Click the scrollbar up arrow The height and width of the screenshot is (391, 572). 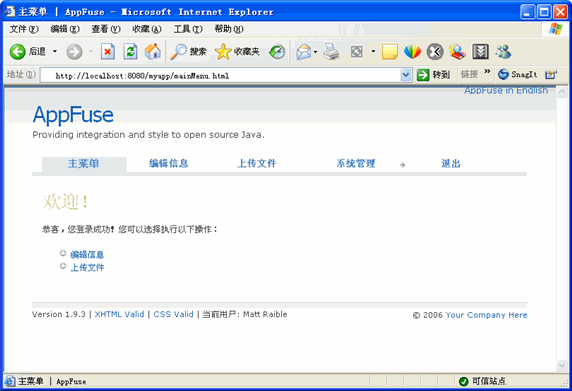pyautogui.click(x=562, y=92)
